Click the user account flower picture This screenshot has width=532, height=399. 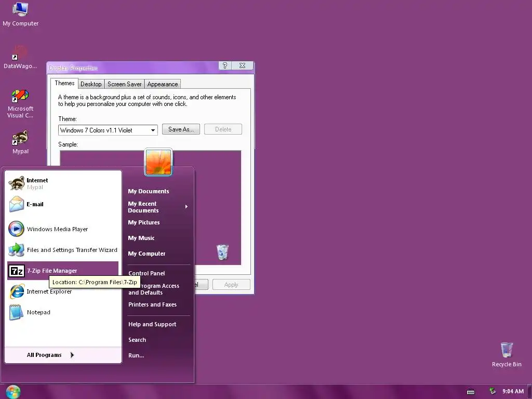[x=158, y=162]
